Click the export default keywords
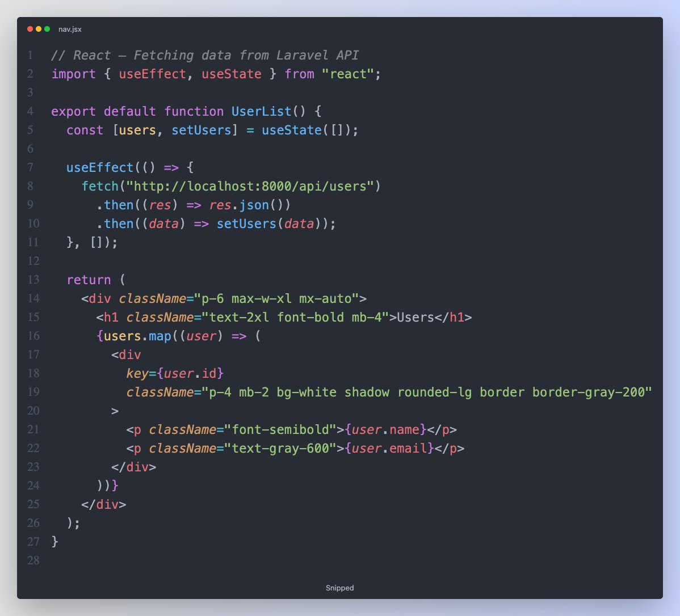The image size is (680, 616). point(103,111)
